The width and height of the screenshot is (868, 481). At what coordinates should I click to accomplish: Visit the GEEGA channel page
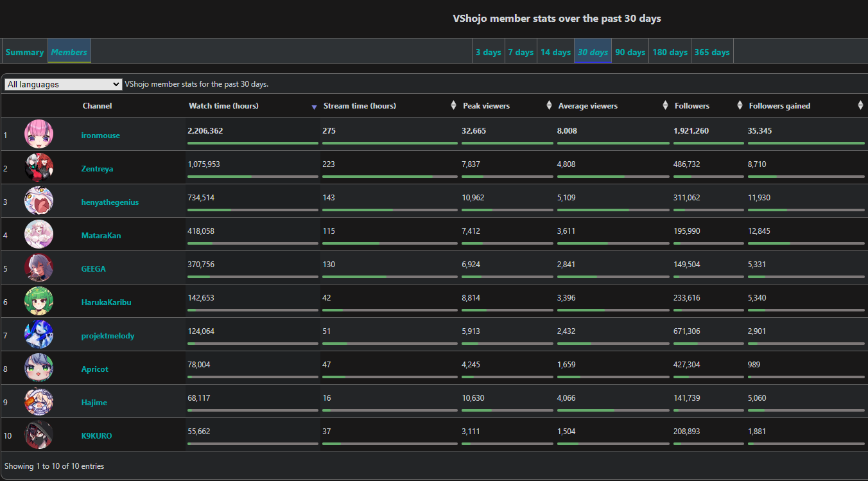coord(94,269)
